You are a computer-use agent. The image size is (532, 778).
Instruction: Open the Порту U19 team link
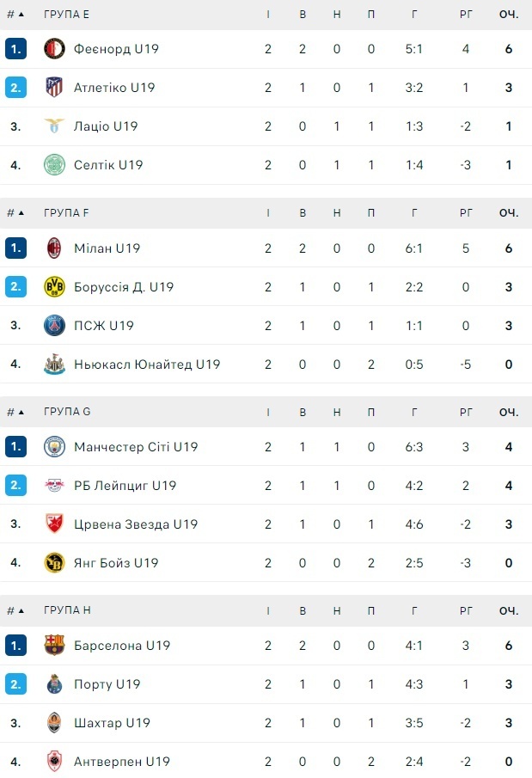pos(107,684)
